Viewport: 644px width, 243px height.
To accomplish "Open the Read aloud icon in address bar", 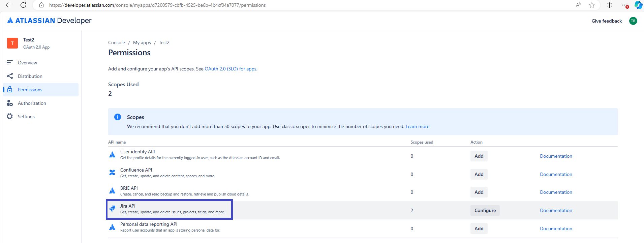I will pyautogui.click(x=578, y=5).
